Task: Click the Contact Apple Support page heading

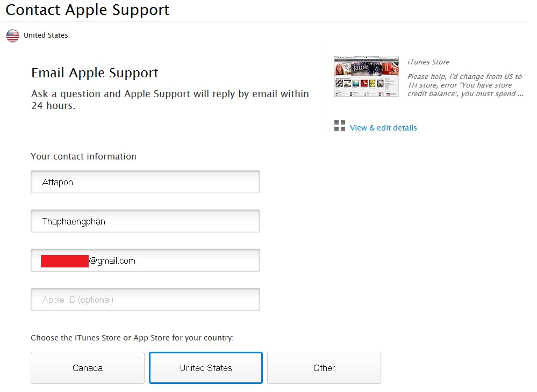Action: 87,10
